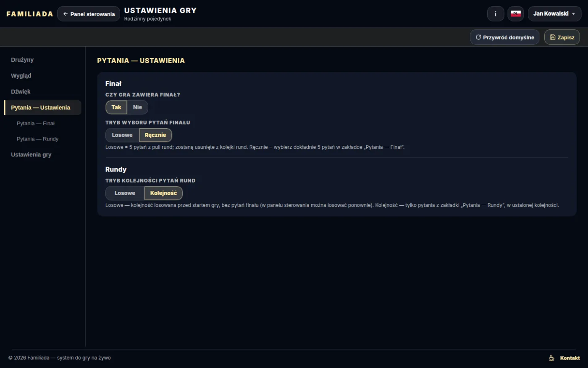This screenshot has width=588, height=368.
Task: Click the help text starting 'Losowe = 5 pytań'
Action: click(x=255, y=147)
